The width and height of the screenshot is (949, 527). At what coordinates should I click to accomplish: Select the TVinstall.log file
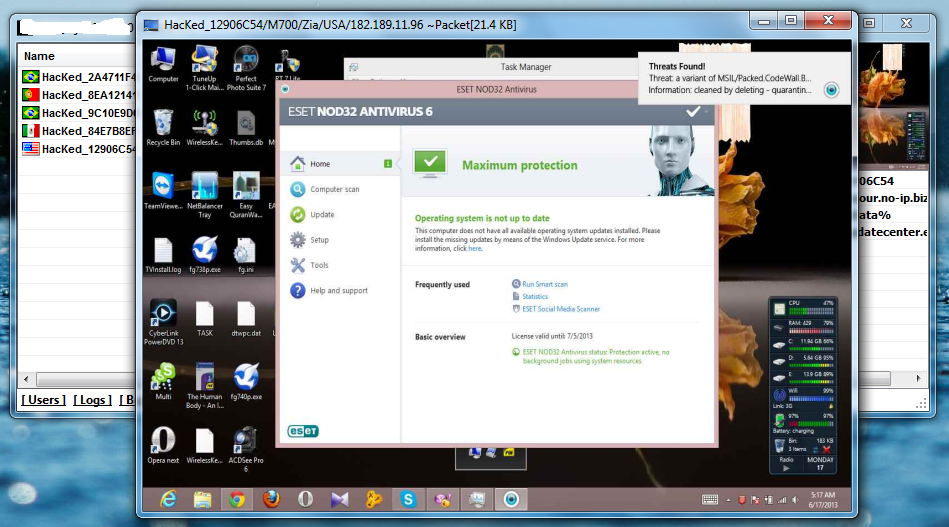(163, 255)
